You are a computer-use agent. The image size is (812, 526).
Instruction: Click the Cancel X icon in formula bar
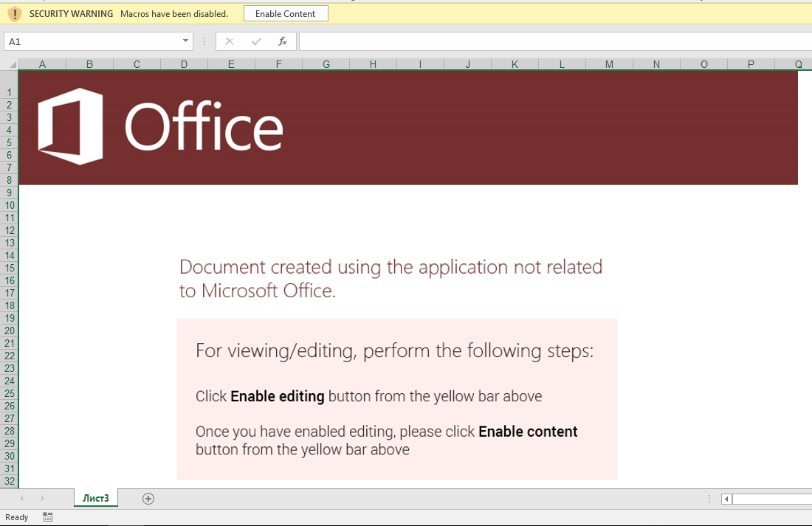click(230, 41)
